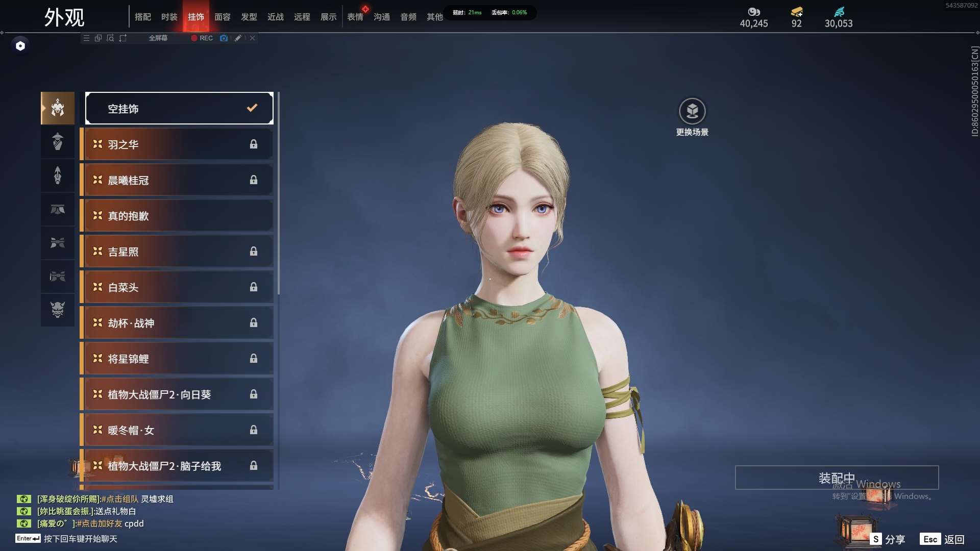This screenshot has height=551, width=980.
Task: Select the oni mask accessory category icon
Action: (58, 310)
